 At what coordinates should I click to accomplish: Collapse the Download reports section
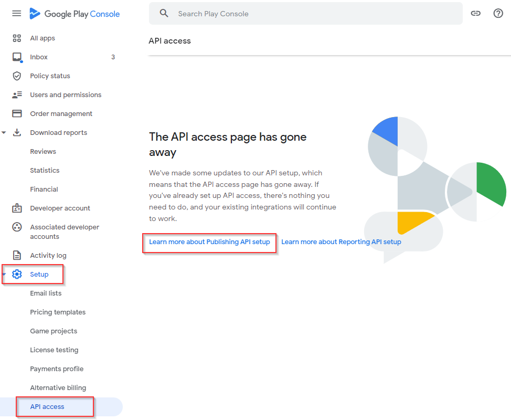[4, 132]
